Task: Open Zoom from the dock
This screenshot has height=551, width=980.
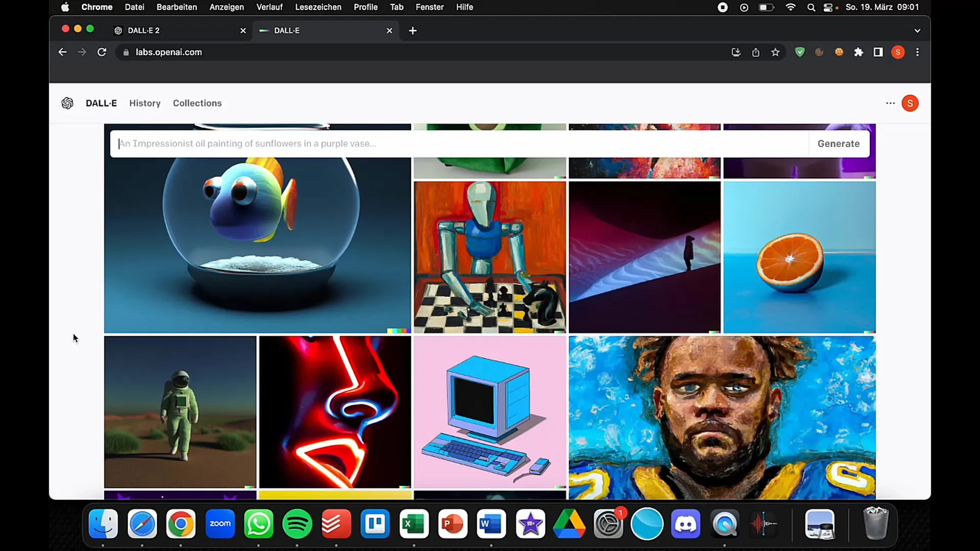Action: pos(220,524)
